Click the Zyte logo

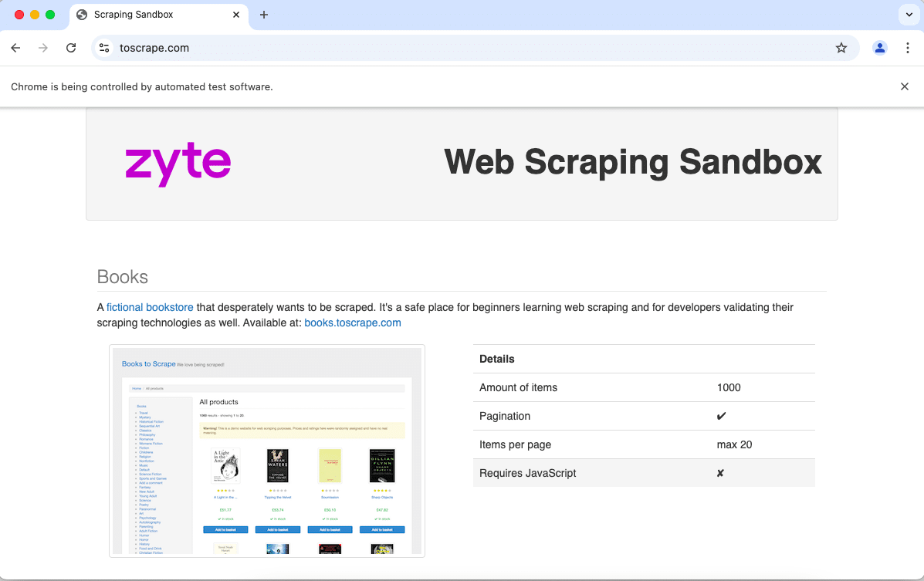178,163
